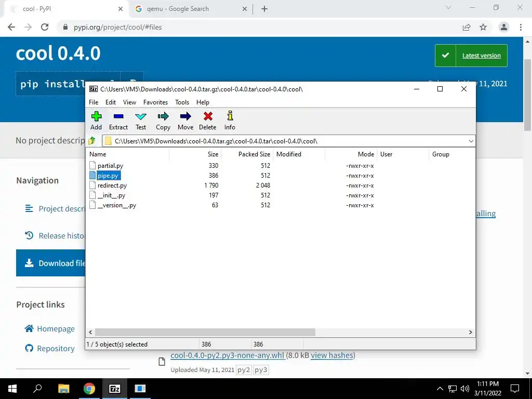Select the redirect.py file
532x399 pixels.
[112, 185]
